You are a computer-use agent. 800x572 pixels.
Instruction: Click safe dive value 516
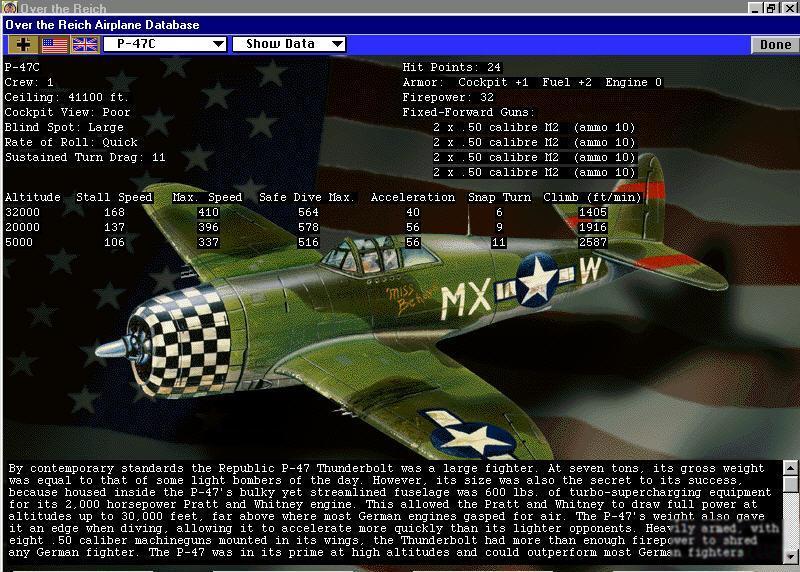308,242
